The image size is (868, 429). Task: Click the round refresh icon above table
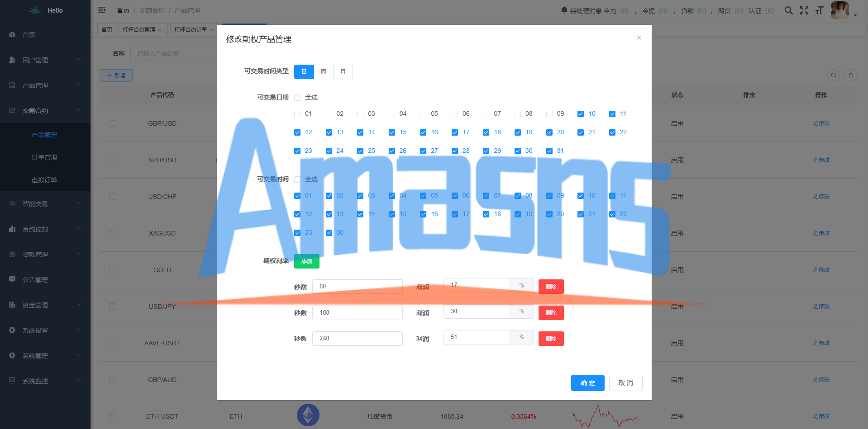851,75
